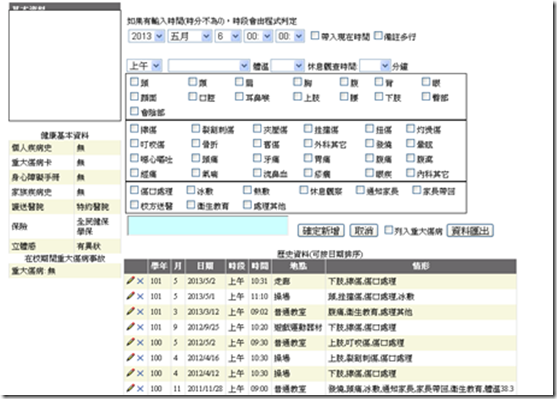Sort history by 時段 column header
The image size is (557, 399).
pyautogui.click(x=237, y=266)
